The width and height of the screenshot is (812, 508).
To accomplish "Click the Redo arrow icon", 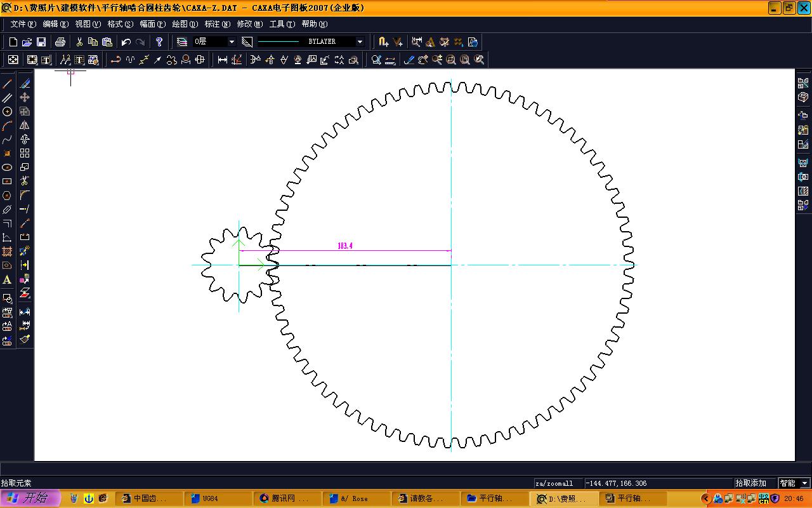I will coord(140,42).
